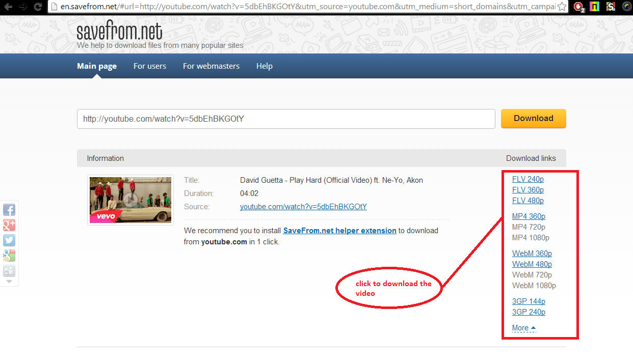Click the yellow Download button
Viewport: 633px width, 364px height.
534,119
